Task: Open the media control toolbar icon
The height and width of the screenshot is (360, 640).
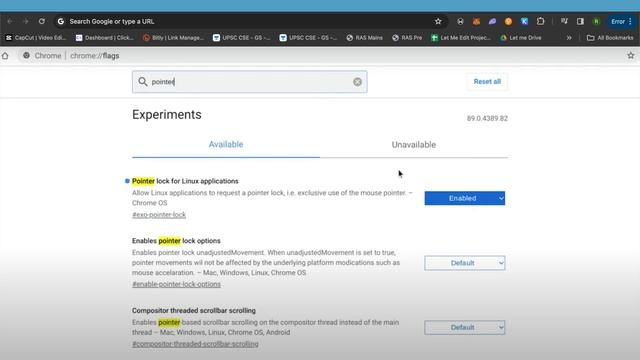Action: click(564, 21)
